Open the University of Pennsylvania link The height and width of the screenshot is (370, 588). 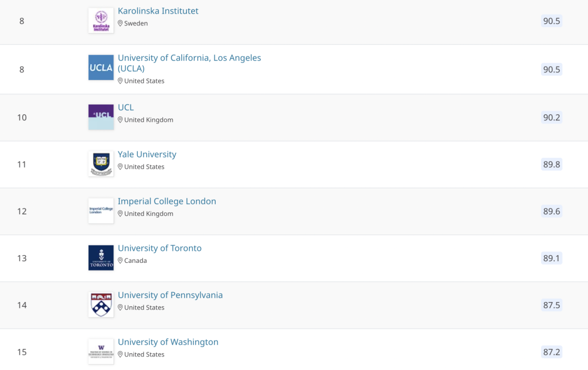(x=170, y=295)
